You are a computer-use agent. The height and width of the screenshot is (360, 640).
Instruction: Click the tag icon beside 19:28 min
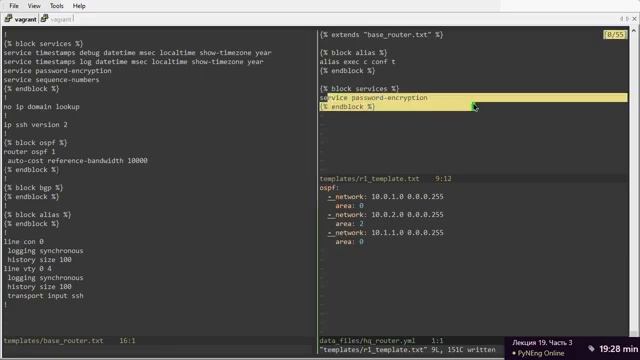coord(591,348)
